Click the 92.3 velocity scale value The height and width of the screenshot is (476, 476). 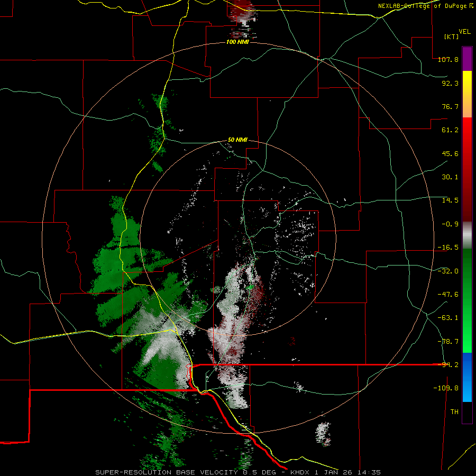[x=450, y=83]
